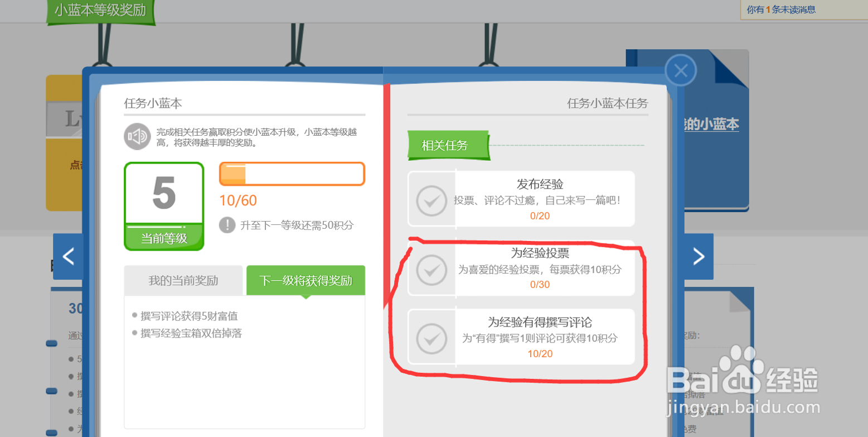Screen dimensions: 868x437
Task: Click the orange 10/60 progress bar
Action: point(291,174)
